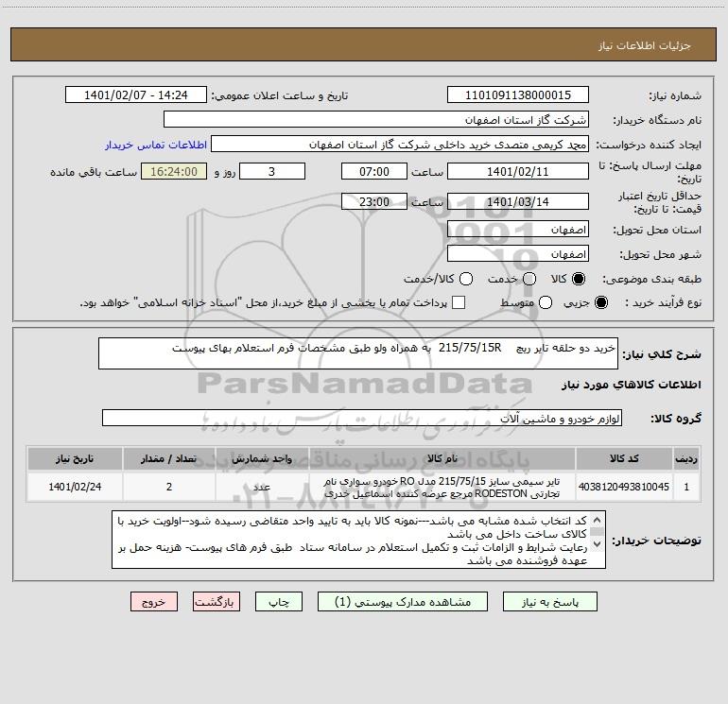Click the remaining time 16:24:00 field
This screenshot has height=704, width=728.
point(174,172)
